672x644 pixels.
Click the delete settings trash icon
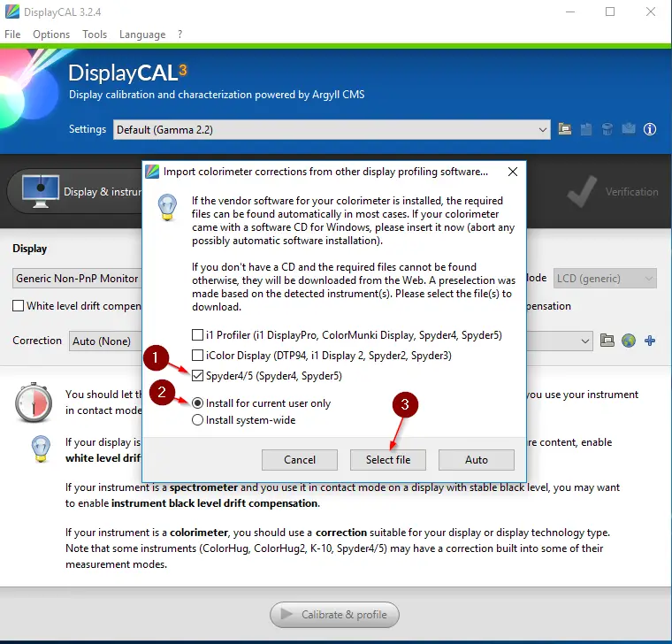[607, 129]
